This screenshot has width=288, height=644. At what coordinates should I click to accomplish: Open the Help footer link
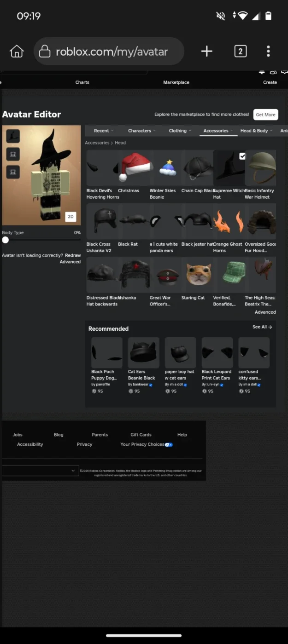182,435
